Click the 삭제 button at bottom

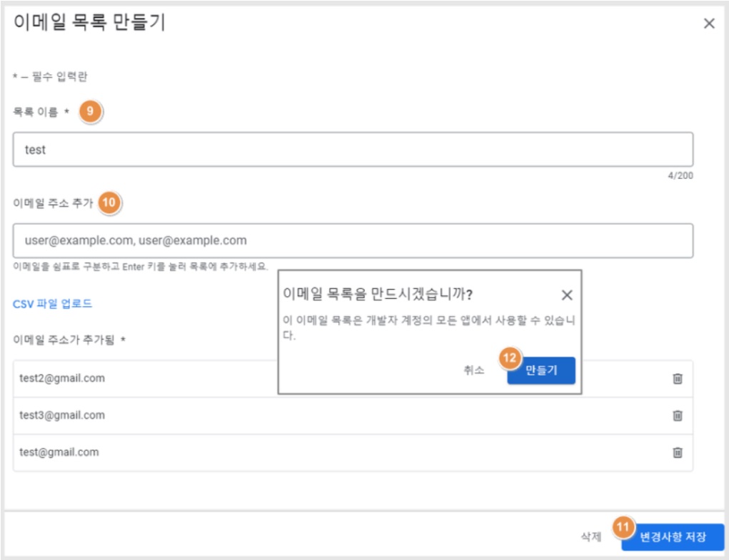click(591, 536)
